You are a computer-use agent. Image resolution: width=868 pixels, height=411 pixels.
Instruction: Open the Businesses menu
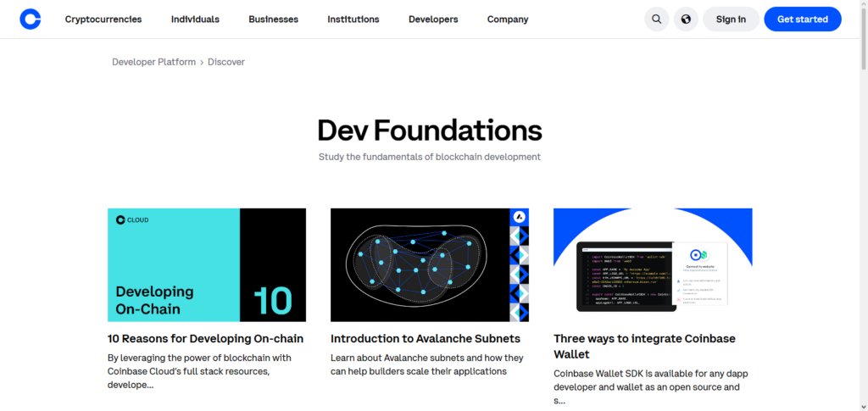point(274,19)
